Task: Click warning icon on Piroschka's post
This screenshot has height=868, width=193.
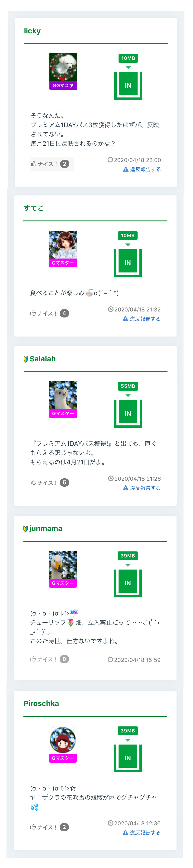Action: (125, 832)
